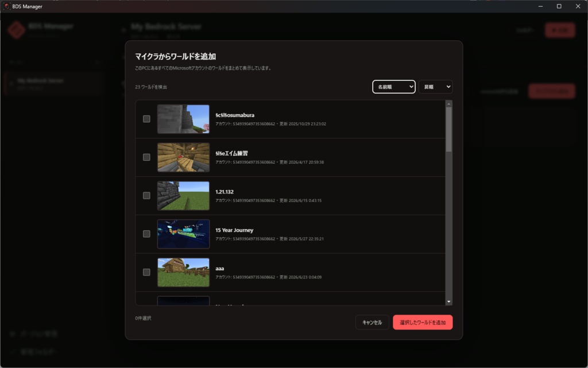Minimize the BDS Manager window
Screen dimensions: 588x368
pyautogui.click(x=540, y=6)
